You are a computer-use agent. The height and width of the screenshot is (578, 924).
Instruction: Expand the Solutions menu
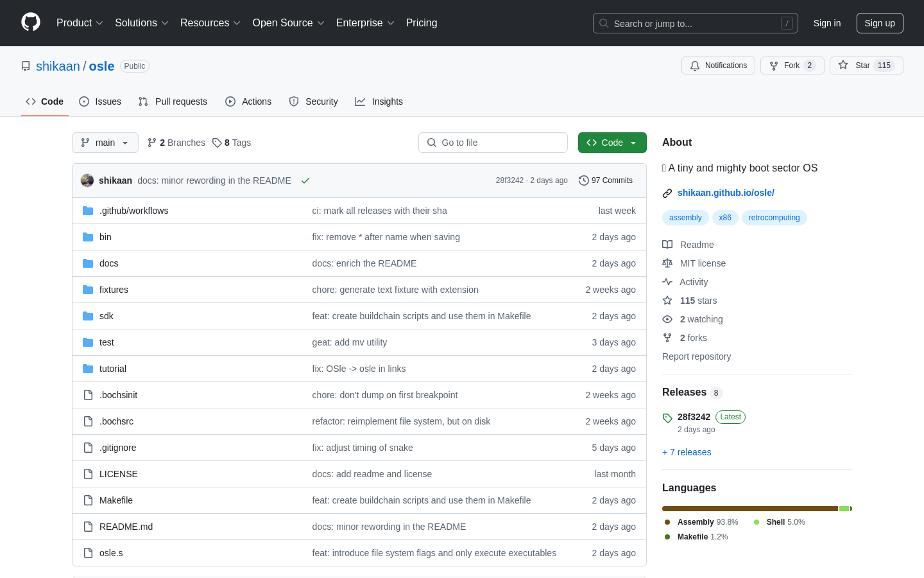[142, 23]
